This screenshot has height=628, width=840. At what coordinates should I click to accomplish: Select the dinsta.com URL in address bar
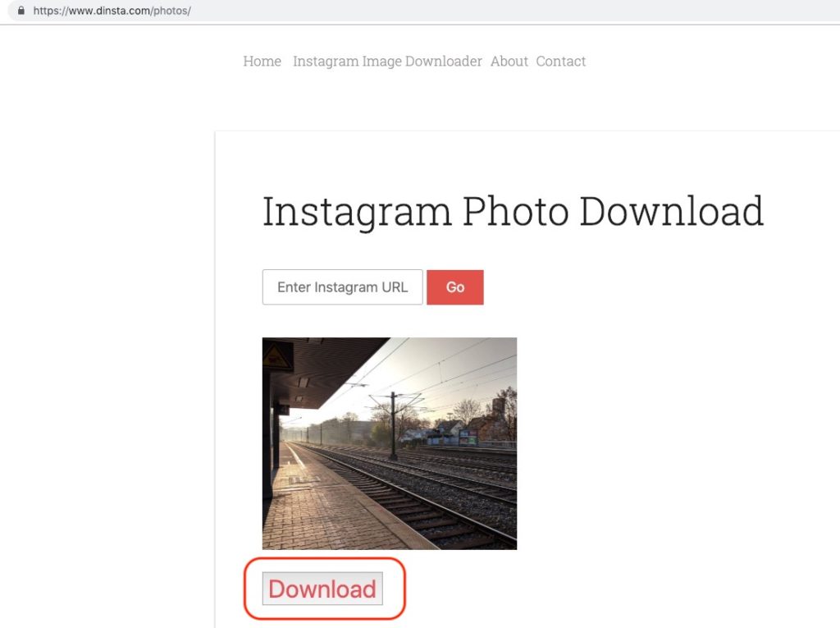pyautogui.click(x=112, y=11)
